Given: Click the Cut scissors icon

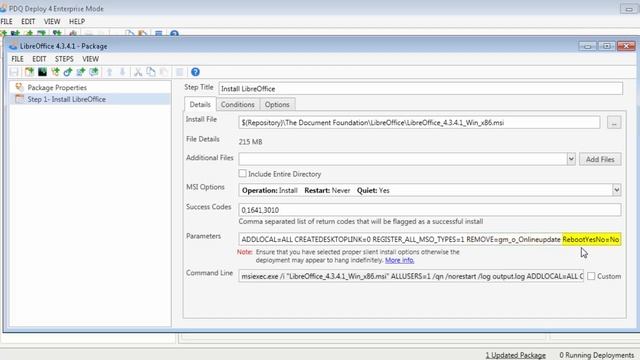Looking at the screenshot, I should 138,72.
